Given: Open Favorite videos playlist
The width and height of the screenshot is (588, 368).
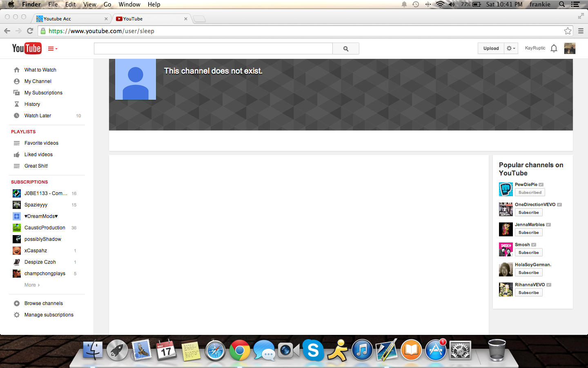Looking at the screenshot, I should pyautogui.click(x=41, y=143).
